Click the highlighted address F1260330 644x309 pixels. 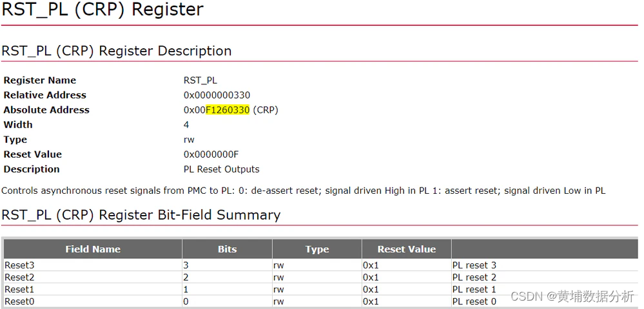click(228, 110)
